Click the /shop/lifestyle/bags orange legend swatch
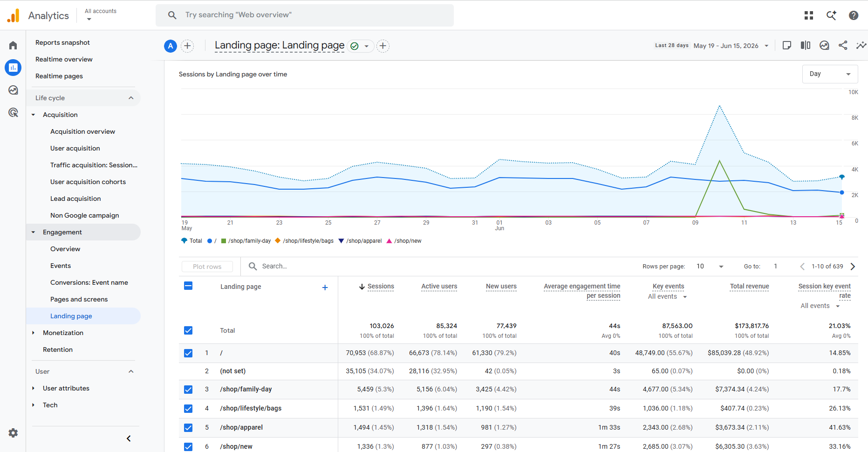The width and height of the screenshot is (868, 452). (x=278, y=240)
